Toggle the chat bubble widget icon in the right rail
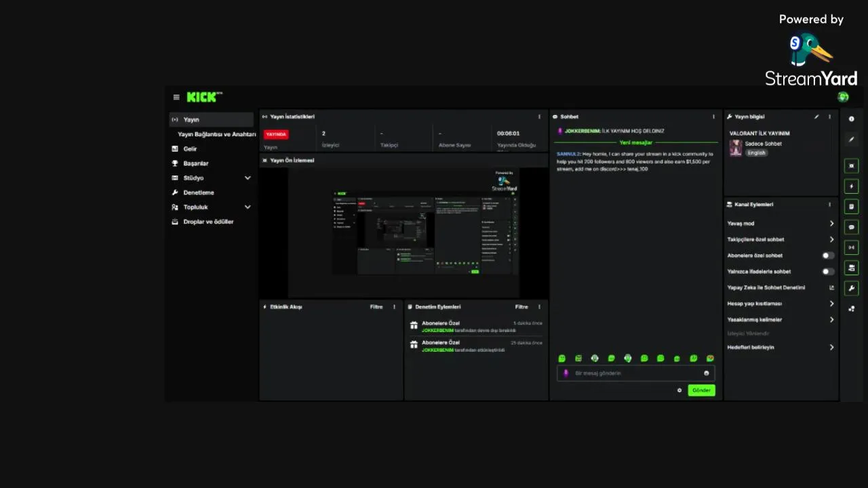This screenshot has width=868, height=488. (x=852, y=227)
